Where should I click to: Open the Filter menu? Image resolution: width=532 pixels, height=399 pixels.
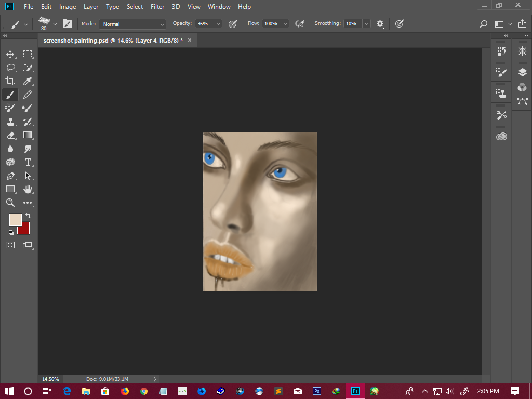[157, 7]
